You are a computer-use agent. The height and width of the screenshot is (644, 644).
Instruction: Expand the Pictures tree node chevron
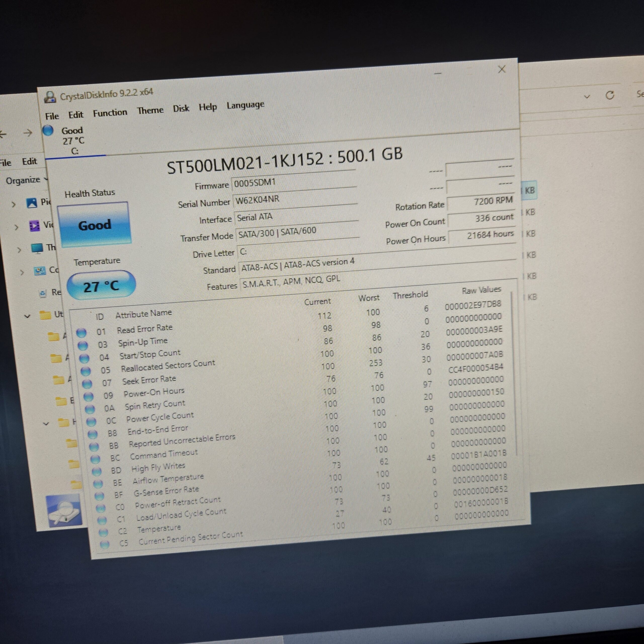14,204
